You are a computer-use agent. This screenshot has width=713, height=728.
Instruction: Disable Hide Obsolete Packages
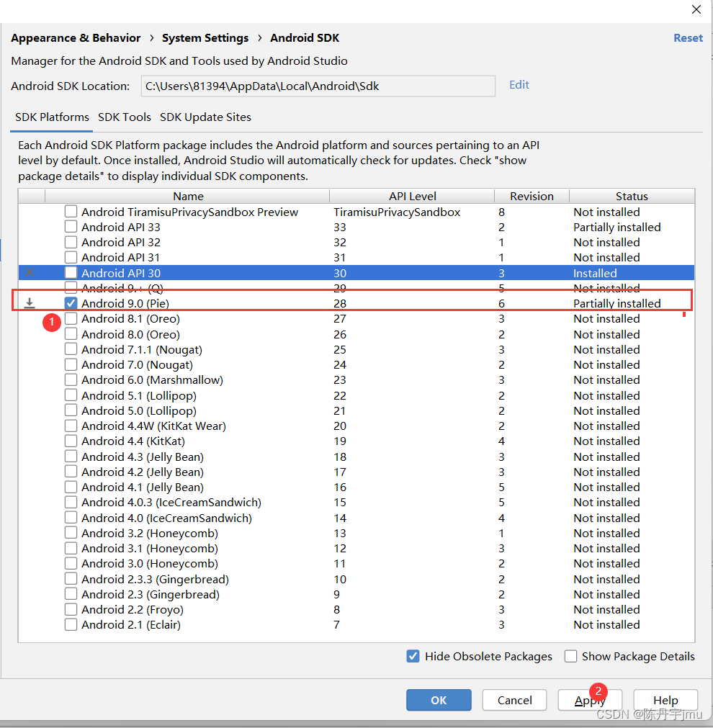[413, 656]
